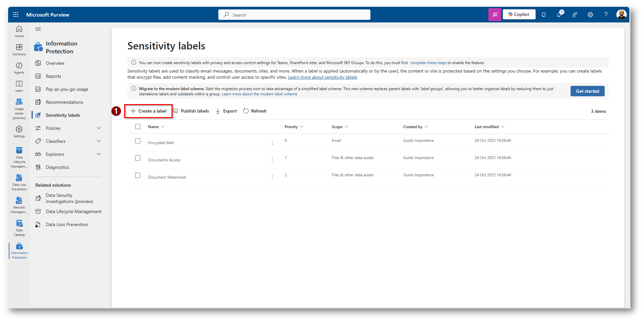
Task: Open Agents in the left rail
Action: pyautogui.click(x=19, y=68)
